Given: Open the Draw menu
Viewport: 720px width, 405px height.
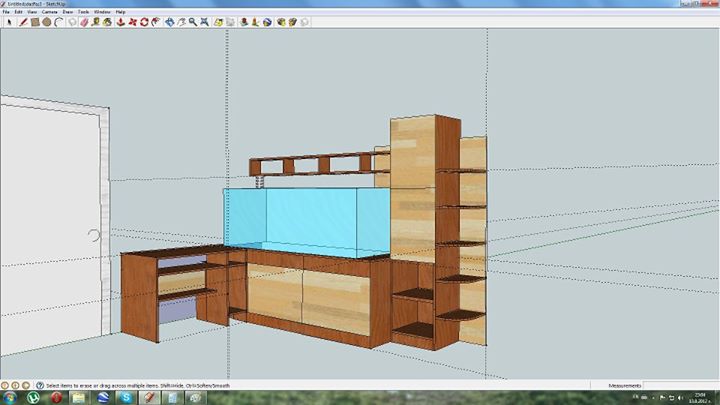Looking at the screenshot, I should tap(67, 12).
